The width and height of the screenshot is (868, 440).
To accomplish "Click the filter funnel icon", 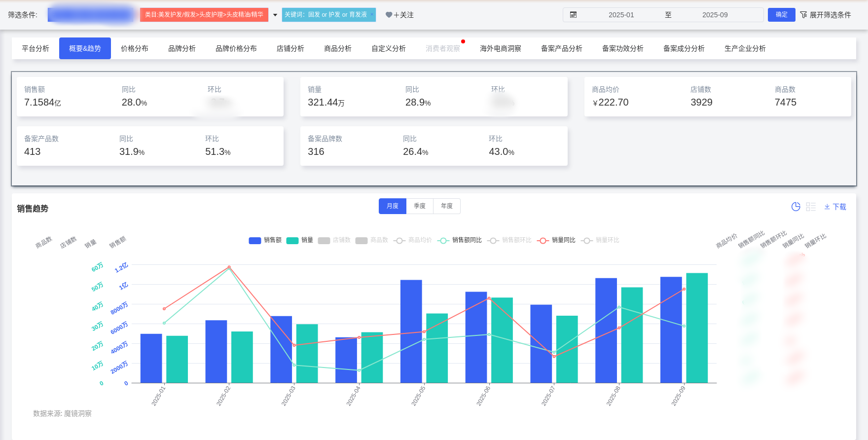I will 803,15.
